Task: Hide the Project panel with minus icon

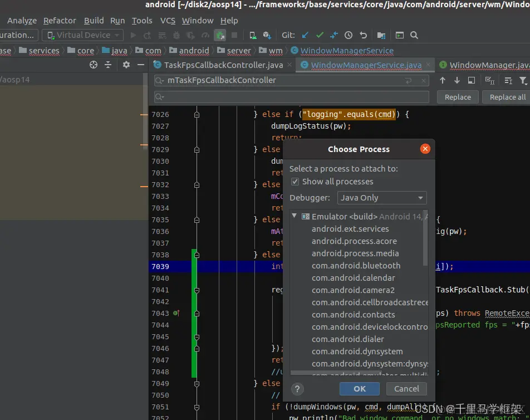Action: coord(141,65)
